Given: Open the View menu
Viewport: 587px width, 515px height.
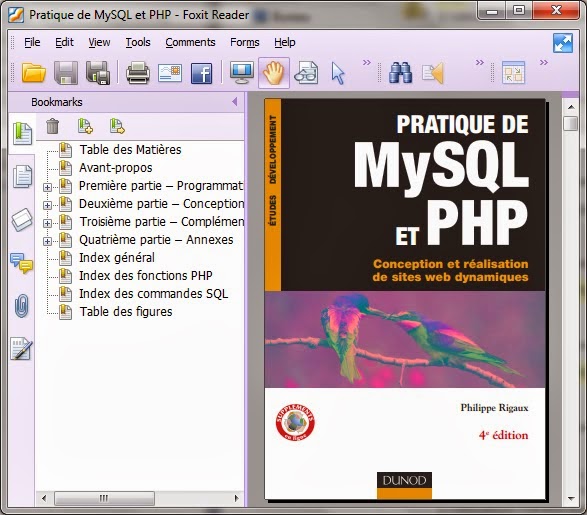Looking at the screenshot, I should (x=99, y=42).
